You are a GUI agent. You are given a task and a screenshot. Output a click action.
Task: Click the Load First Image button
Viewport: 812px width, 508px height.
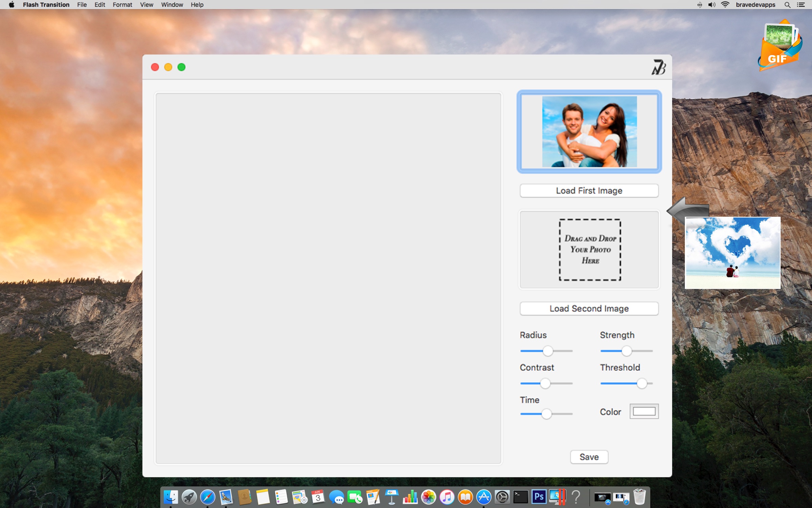point(589,191)
